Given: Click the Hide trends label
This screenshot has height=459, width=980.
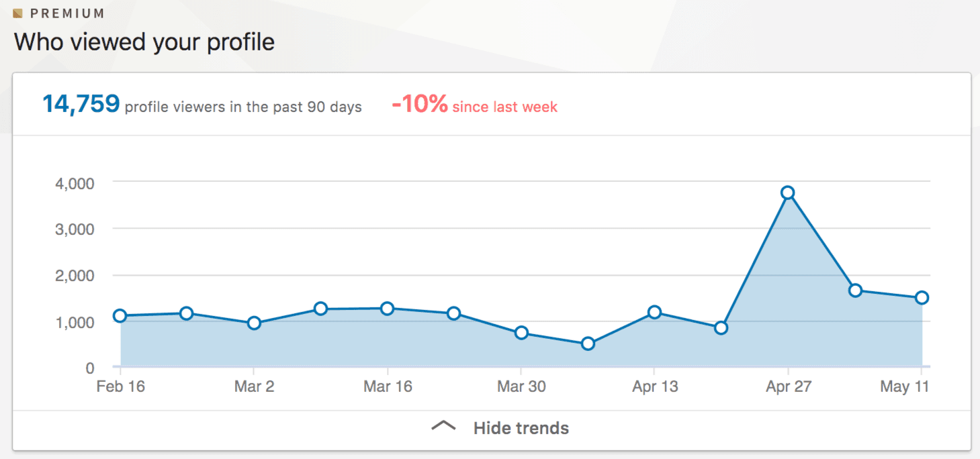Looking at the screenshot, I should 521,427.
